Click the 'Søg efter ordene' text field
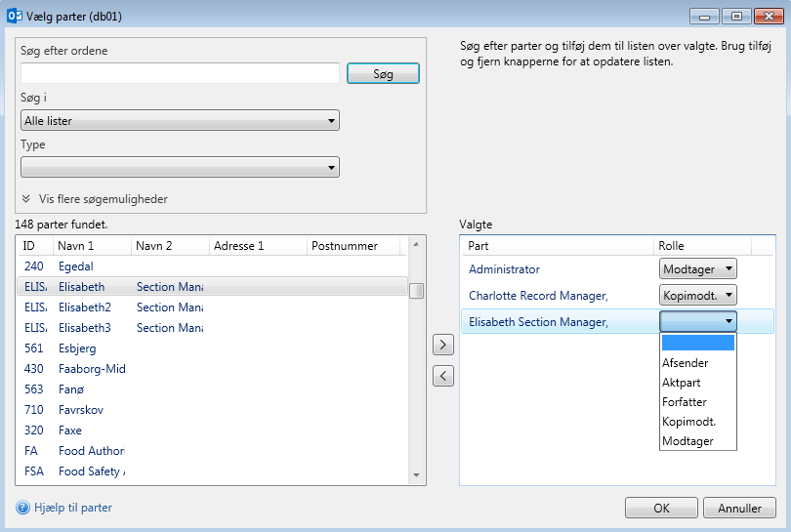The height and width of the screenshot is (532, 791). click(180, 73)
